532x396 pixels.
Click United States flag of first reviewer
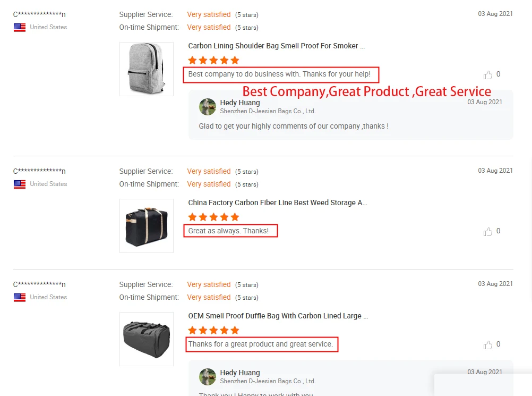coord(20,28)
